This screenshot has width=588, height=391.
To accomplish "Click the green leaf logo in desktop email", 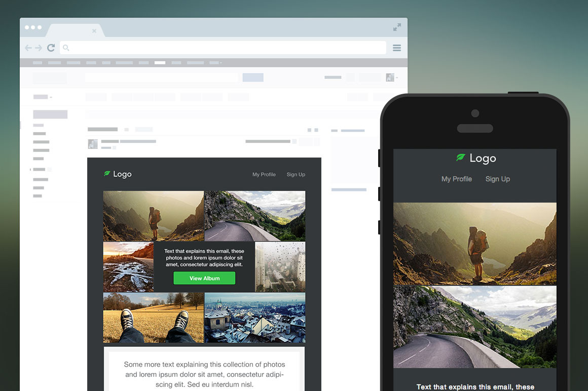I will tap(107, 174).
